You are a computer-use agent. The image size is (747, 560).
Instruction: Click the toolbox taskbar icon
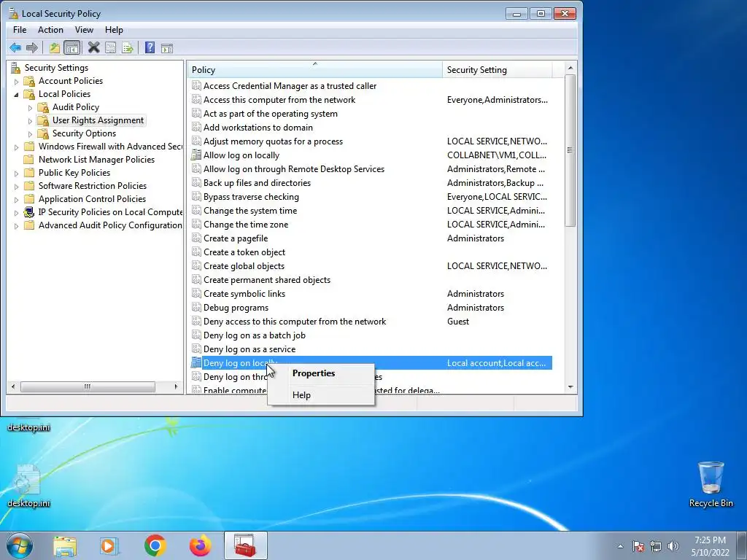245,545
